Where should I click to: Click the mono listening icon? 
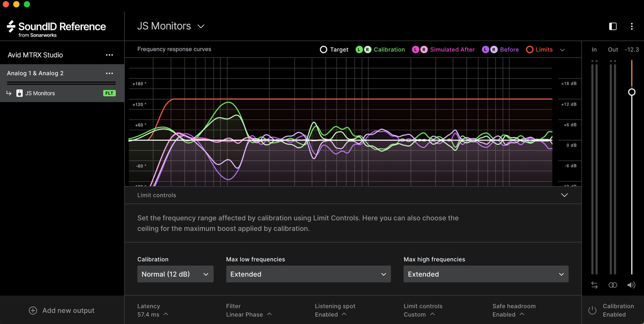point(613,285)
